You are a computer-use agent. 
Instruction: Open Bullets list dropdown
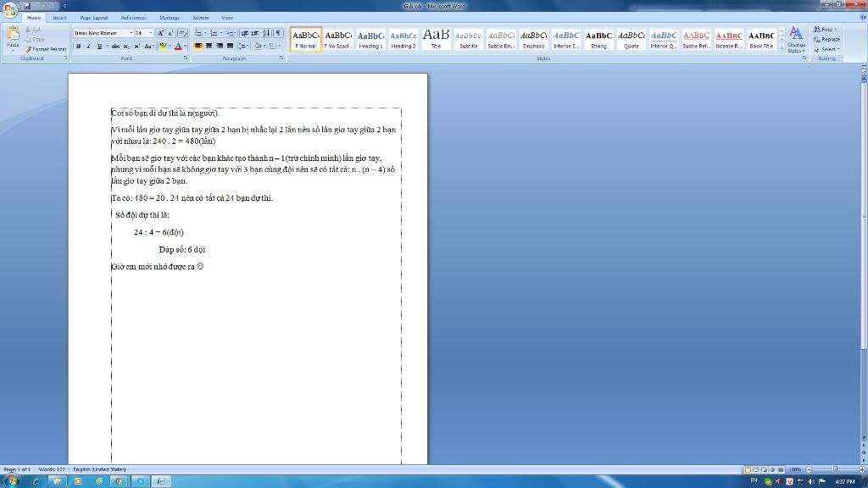tap(205, 33)
